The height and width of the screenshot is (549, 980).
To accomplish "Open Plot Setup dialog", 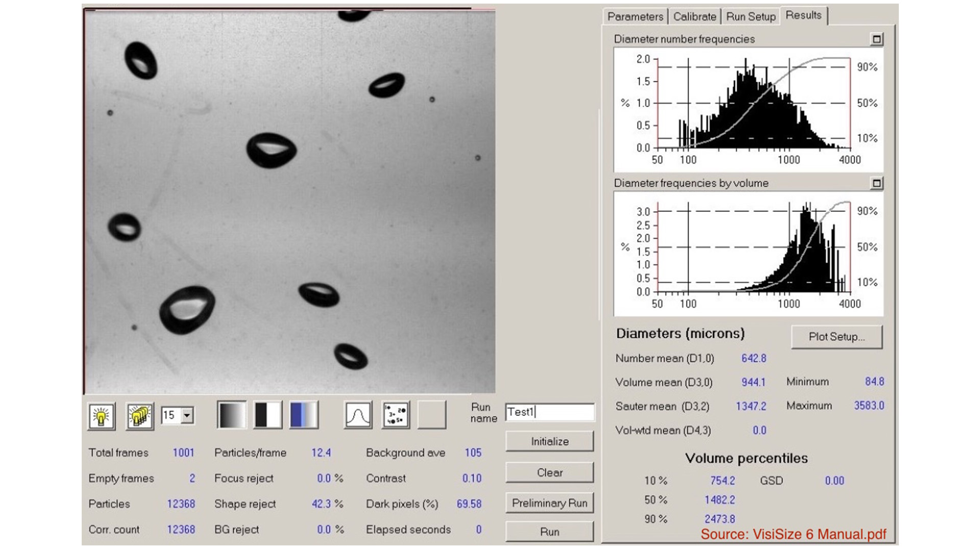I will 836,337.
